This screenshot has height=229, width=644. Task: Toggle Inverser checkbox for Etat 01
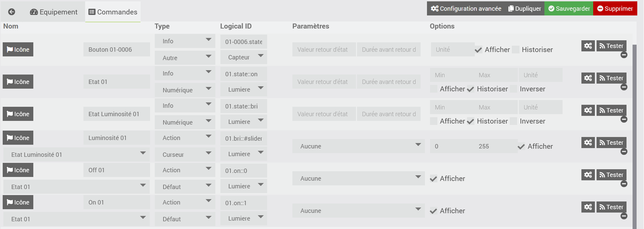tap(513, 89)
